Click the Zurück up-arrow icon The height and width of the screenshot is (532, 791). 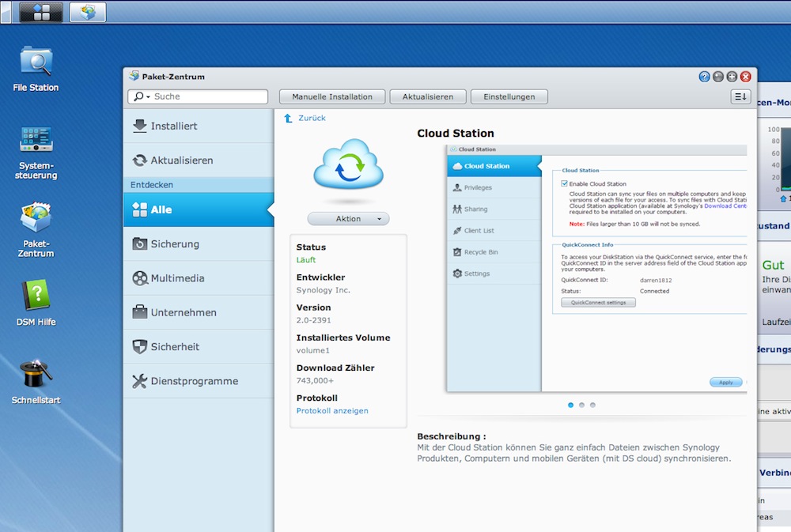tap(288, 118)
